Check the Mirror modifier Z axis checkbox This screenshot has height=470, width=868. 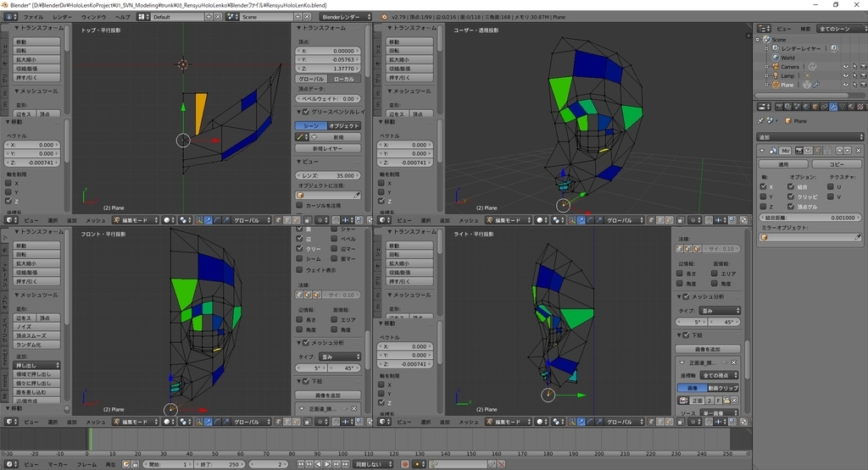764,207
